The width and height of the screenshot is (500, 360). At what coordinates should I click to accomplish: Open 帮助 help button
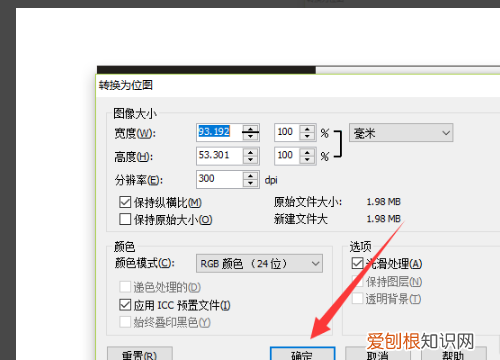pyautogui.click(x=453, y=353)
